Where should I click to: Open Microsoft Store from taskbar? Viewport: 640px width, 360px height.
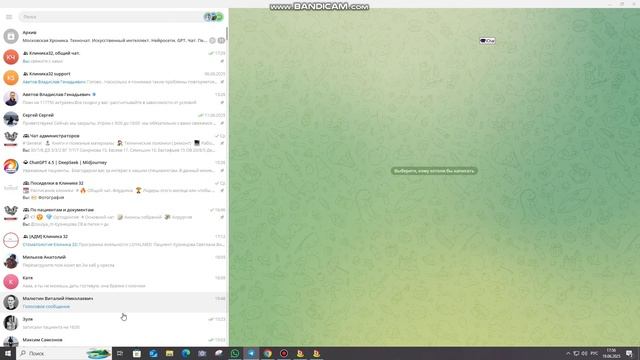click(x=137, y=353)
